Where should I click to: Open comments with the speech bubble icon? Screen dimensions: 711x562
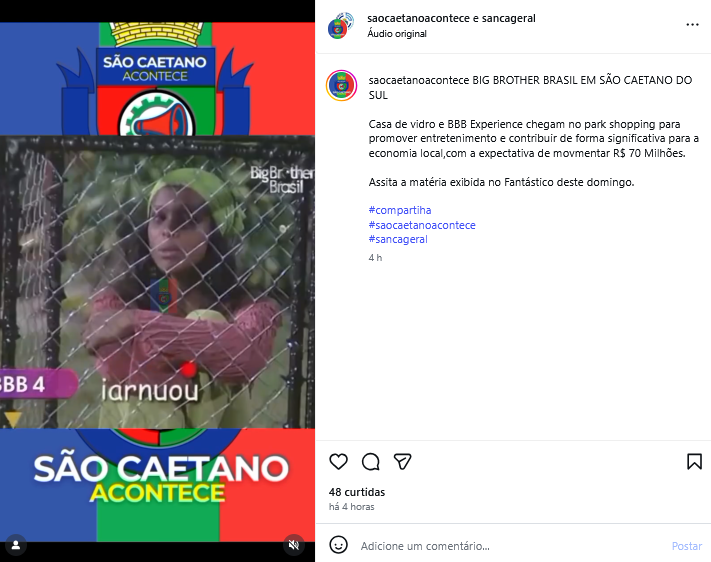370,462
